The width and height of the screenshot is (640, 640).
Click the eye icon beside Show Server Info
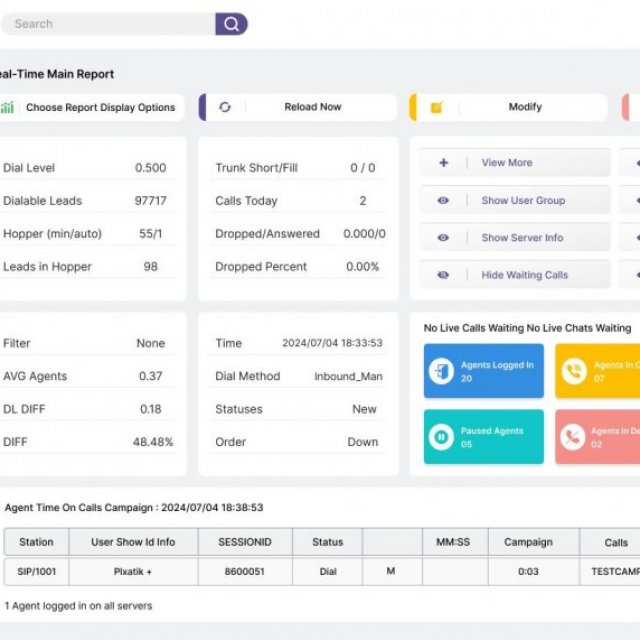(x=443, y=238)
